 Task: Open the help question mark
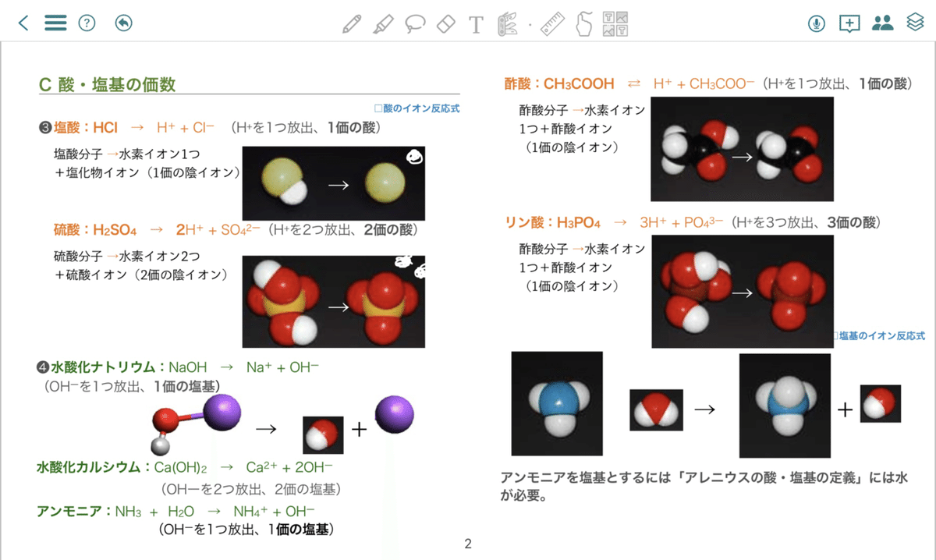[87, 23]
